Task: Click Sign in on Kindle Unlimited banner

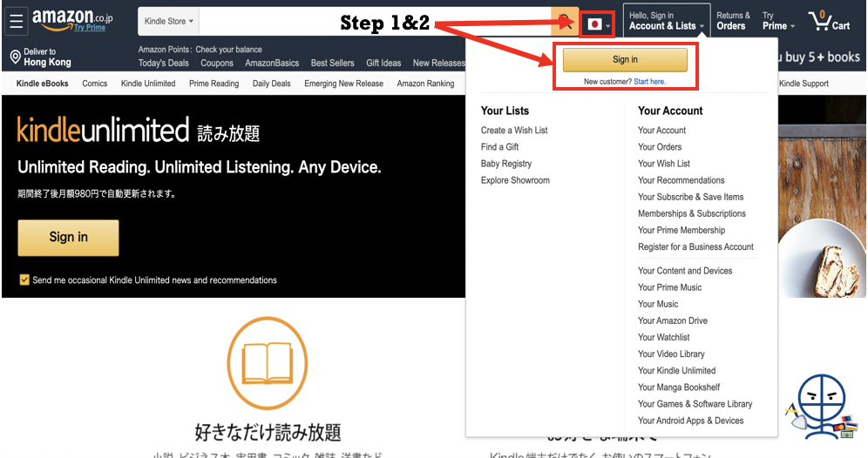Action: (x=68, y=238)
